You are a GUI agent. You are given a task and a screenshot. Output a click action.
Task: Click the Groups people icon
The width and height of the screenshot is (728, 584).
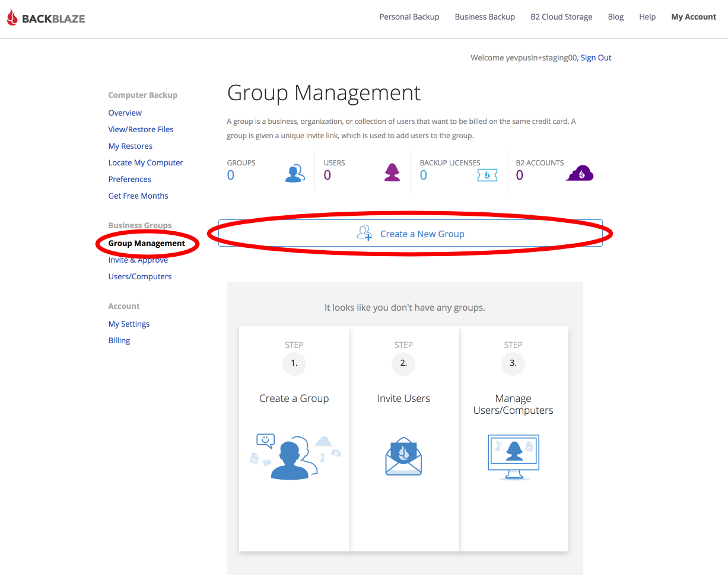click(295, 173)
